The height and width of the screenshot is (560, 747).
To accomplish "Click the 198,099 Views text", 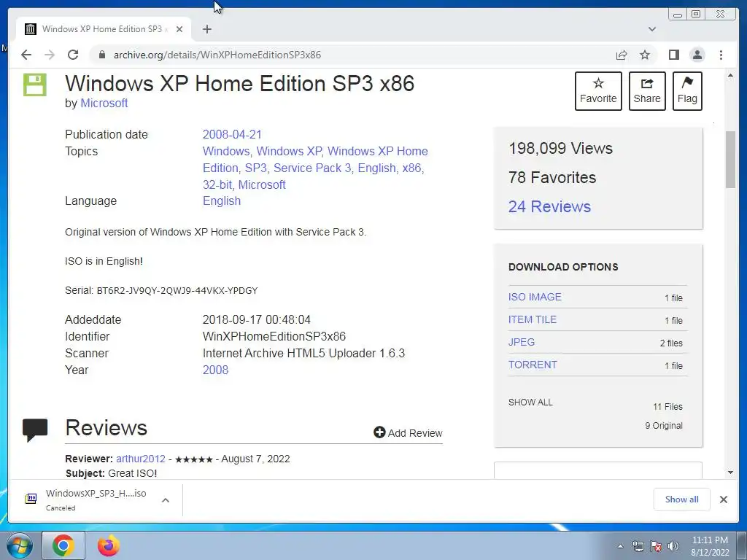I will pyautogui.click(x=560, y=148).
